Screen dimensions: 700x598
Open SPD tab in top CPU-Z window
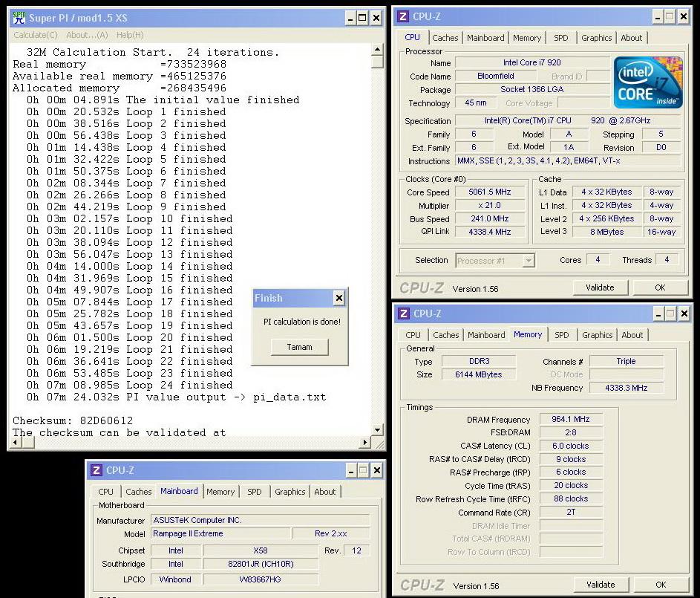click(561, 38)
